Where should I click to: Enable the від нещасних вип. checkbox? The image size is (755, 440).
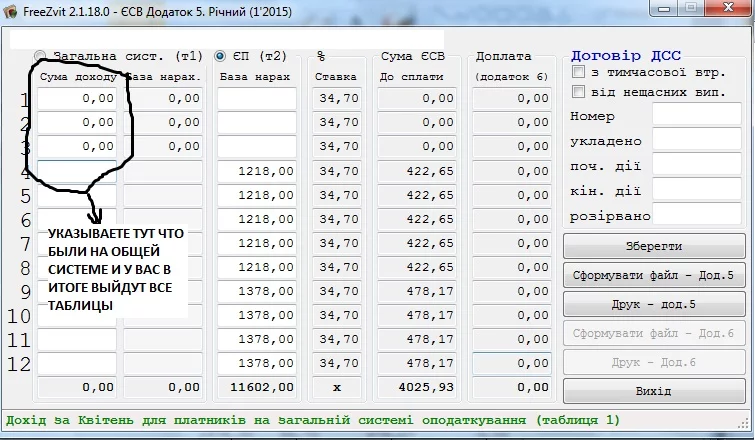click(x=578, y=91)
